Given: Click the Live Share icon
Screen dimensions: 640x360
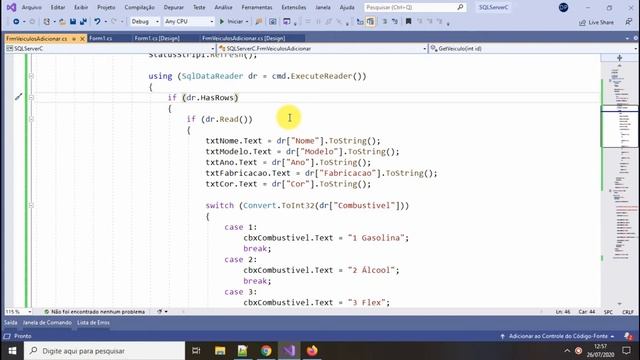Looking at the screenshot, I should pyautogui.click(x=582, y=22).
